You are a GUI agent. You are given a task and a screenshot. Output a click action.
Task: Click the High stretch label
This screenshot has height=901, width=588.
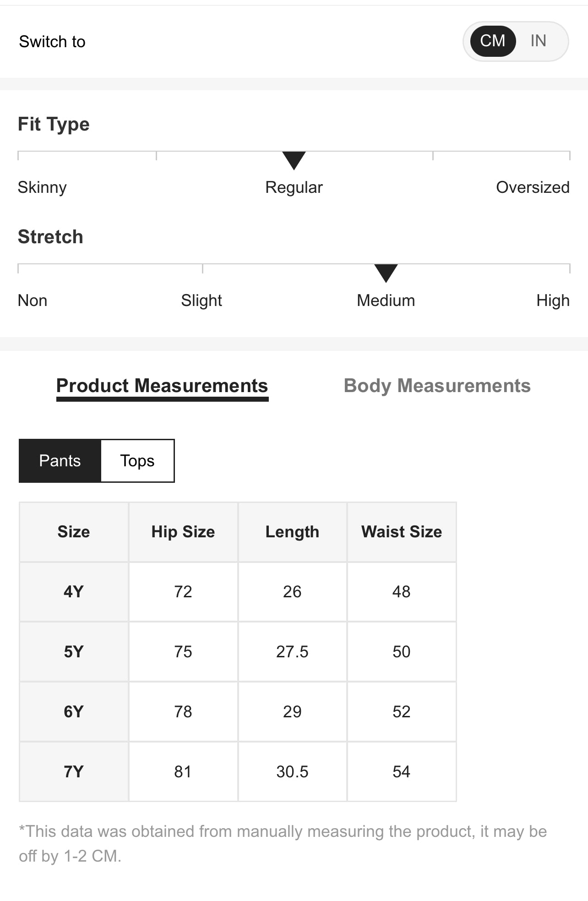point(553,300)
